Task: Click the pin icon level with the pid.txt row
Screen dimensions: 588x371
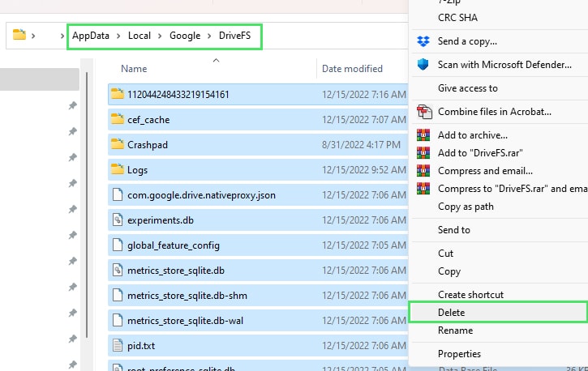Action: 72,339
